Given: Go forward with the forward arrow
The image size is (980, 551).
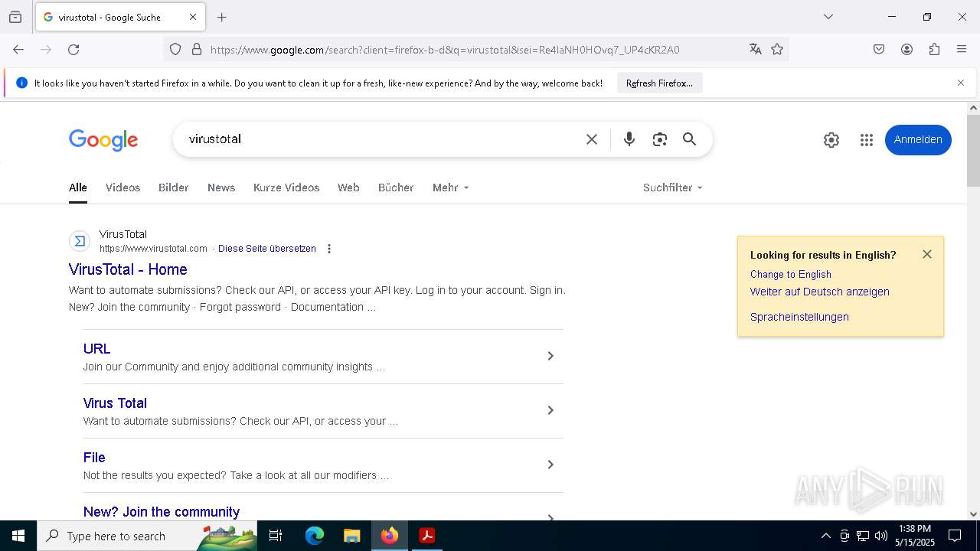Looking at the screenshot, I should 46,50.
